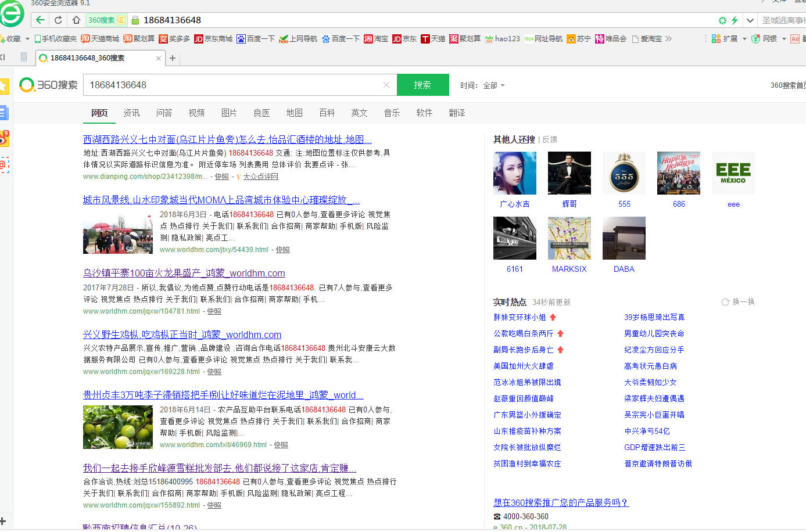Clear the search box with the X icon

[386, 85]
